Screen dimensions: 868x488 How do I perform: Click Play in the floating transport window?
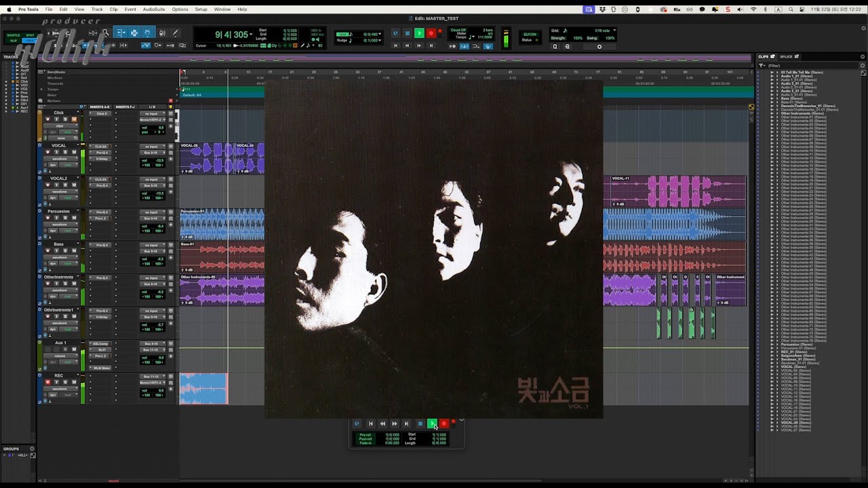[x=432, y=424]
